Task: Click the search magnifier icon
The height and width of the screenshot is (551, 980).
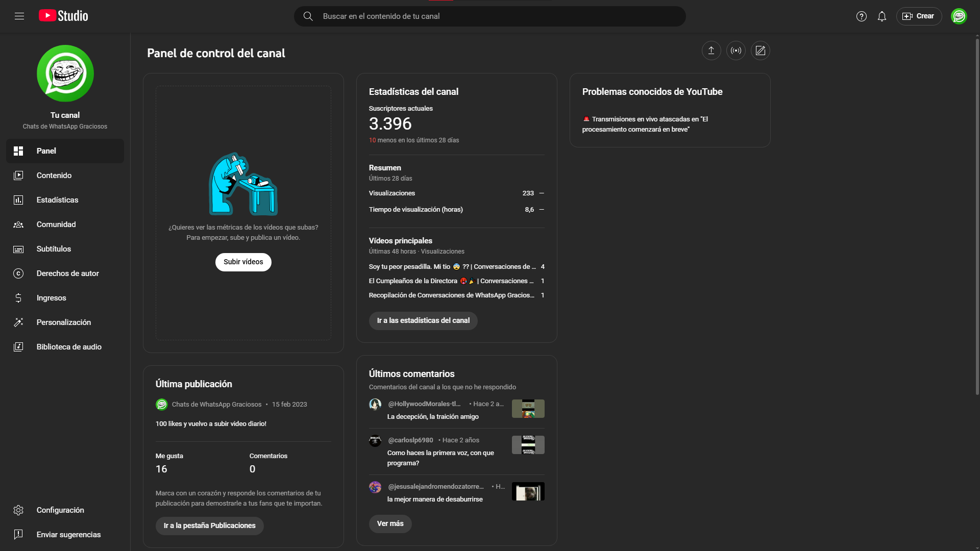Action: point(308,16)
